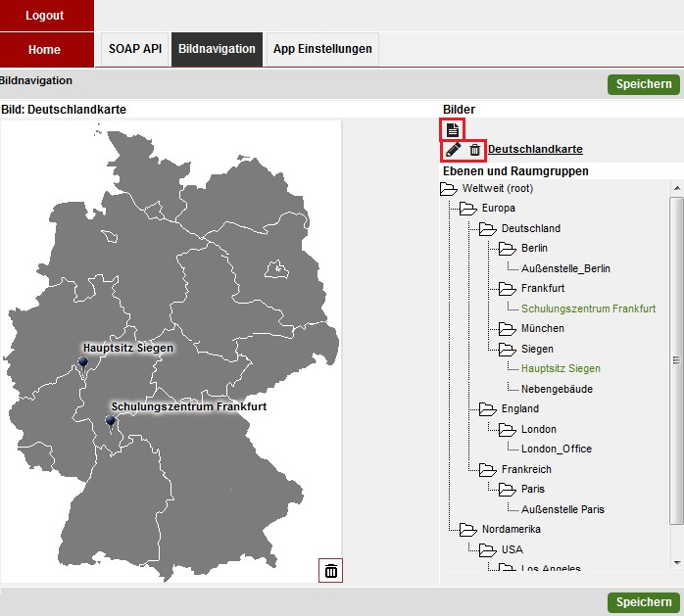Select Hauptsitz Siegen in the tree

pos(561,369)
